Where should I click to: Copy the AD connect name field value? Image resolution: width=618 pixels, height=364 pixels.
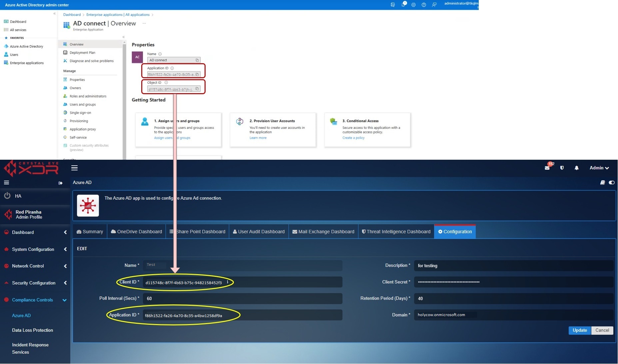[197, 60]
